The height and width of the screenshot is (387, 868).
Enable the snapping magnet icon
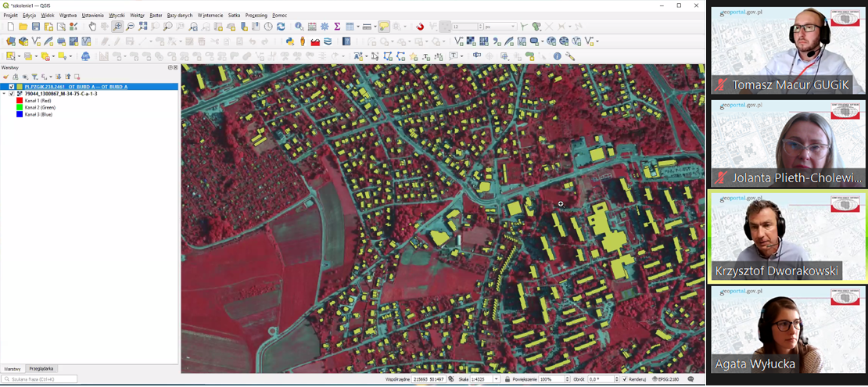point(420,27)
